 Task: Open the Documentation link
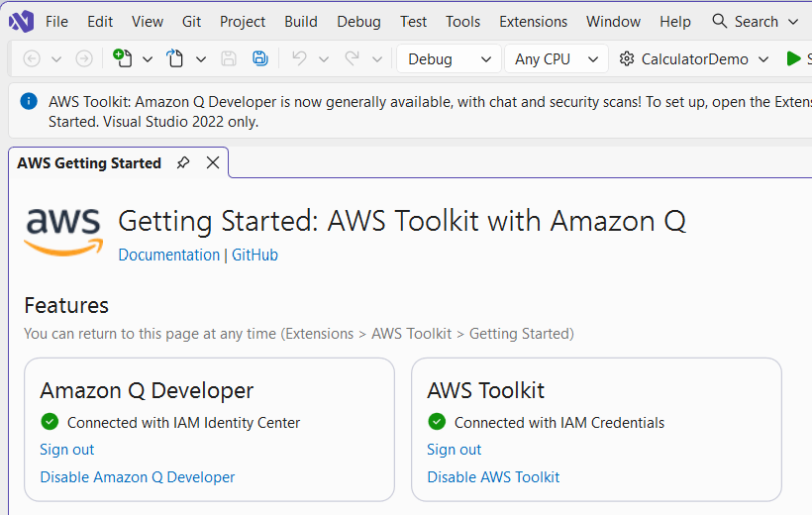pos(169,255)
